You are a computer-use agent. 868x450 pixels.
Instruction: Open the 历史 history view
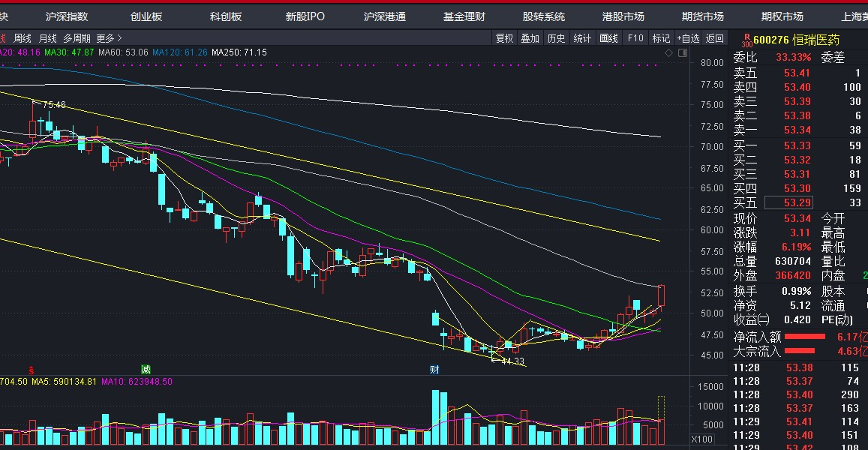(556, 38)
